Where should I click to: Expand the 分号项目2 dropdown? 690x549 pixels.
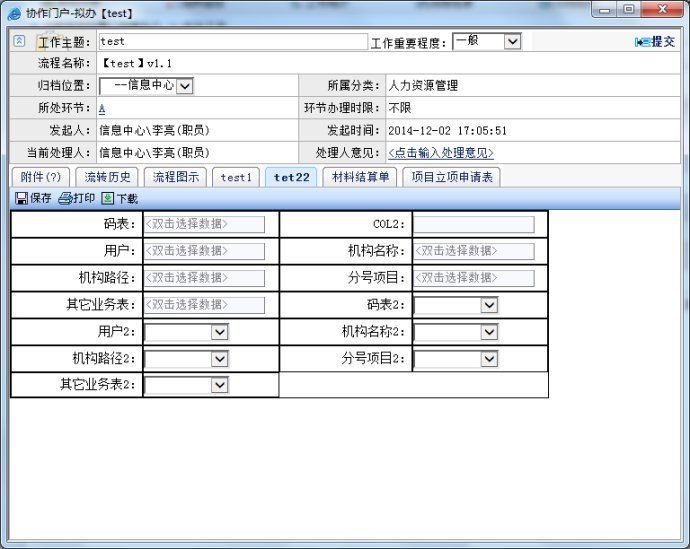pyautogui.click(x=456, y=359)
